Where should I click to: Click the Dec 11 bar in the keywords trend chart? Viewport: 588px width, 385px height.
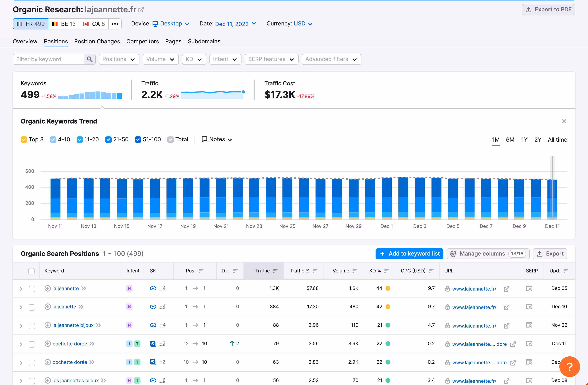[552, 199]
